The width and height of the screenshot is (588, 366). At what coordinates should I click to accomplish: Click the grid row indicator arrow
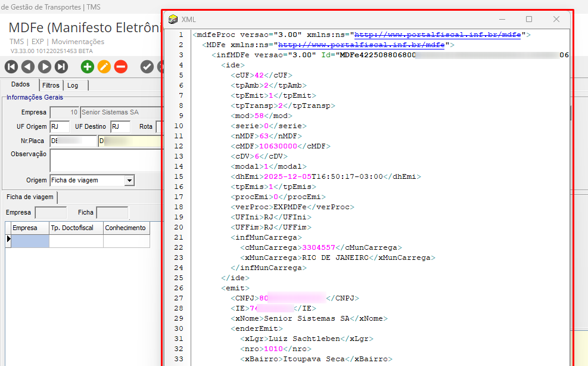coord(8,239)
